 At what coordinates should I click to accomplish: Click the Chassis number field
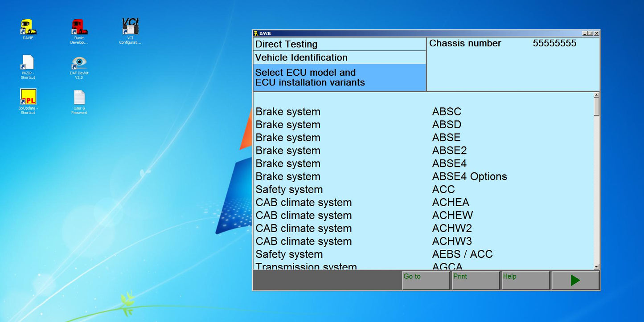pyautogui.click(x=513, y=44)
